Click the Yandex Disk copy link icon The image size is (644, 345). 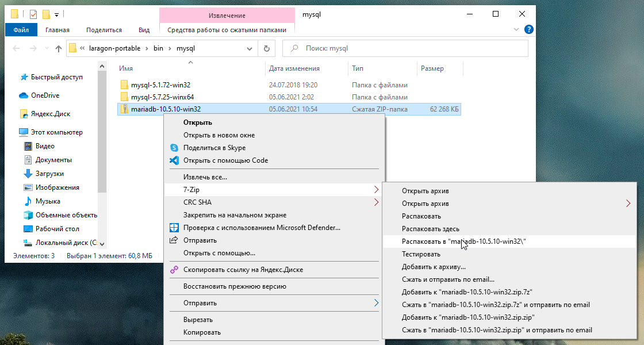pyautogui.click(x=174, y=270)
